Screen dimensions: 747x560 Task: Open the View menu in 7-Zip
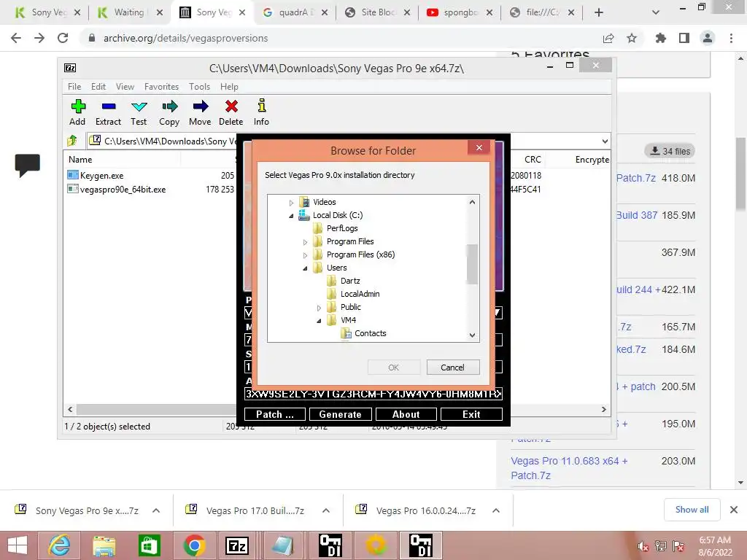click(125, 87)
